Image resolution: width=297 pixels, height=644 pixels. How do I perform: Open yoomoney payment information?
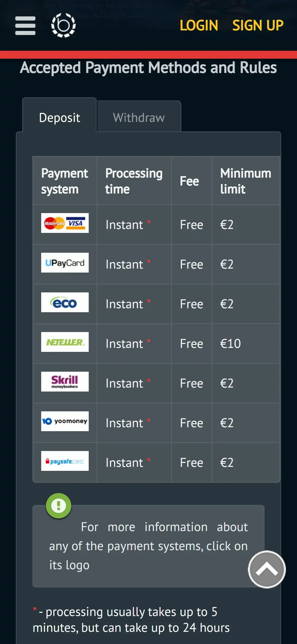pos(65,421)
